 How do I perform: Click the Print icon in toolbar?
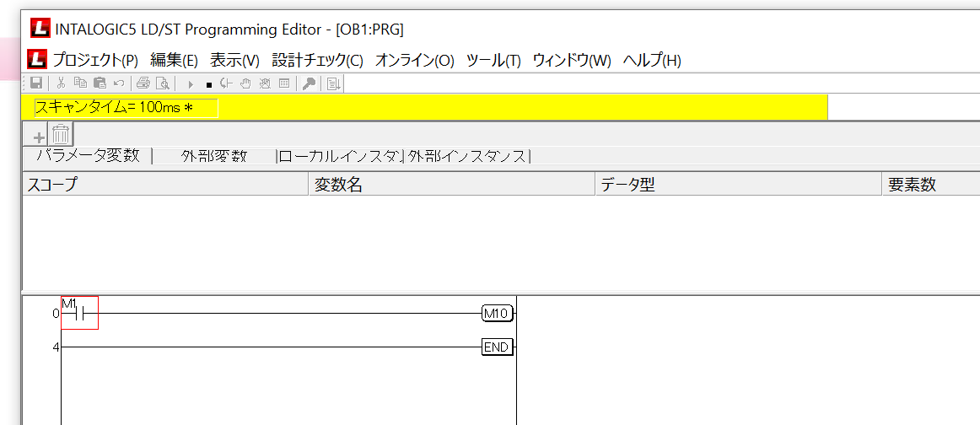[x=143, y=83]
